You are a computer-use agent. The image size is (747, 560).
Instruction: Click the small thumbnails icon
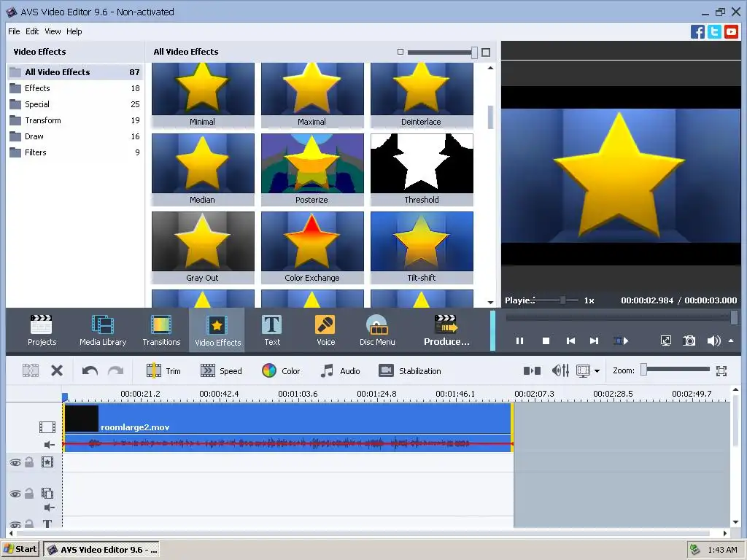(x=400, y=52)
